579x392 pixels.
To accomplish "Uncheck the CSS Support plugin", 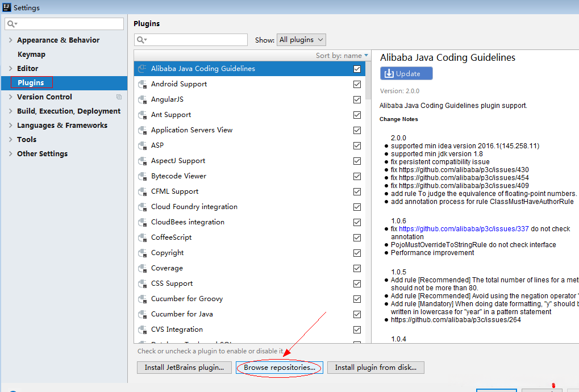I will [357, 283].
